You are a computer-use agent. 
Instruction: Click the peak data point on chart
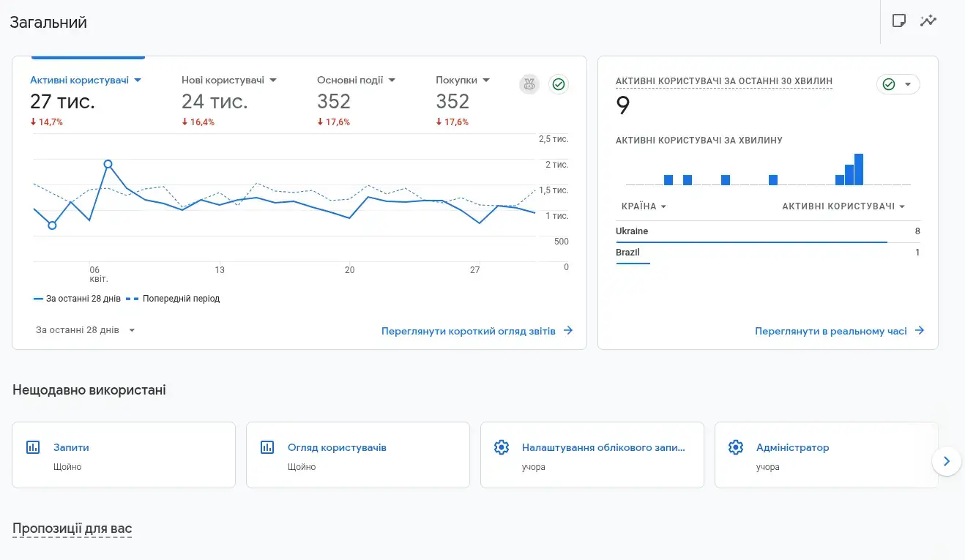108,164
